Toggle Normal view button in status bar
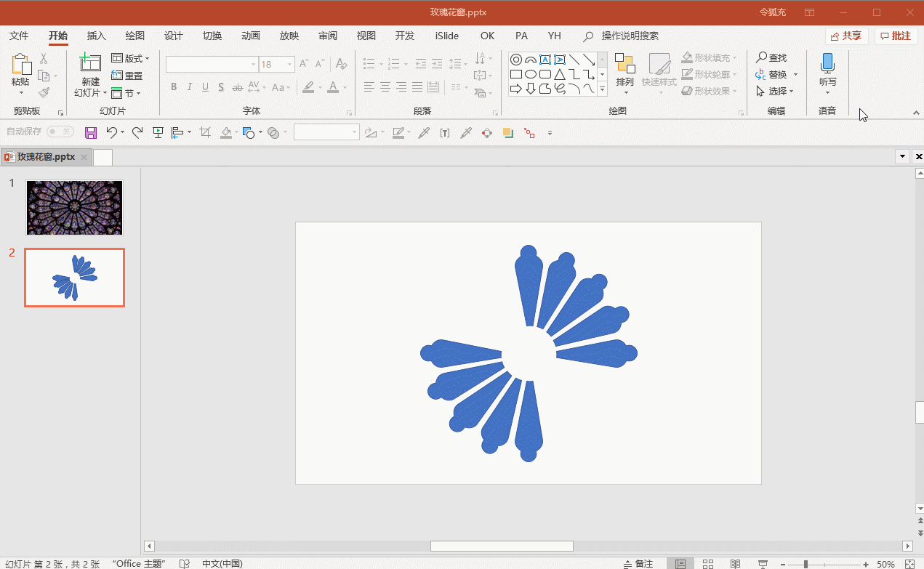Image resolution: width=924 pixels, height=569 pixels. 680,564
